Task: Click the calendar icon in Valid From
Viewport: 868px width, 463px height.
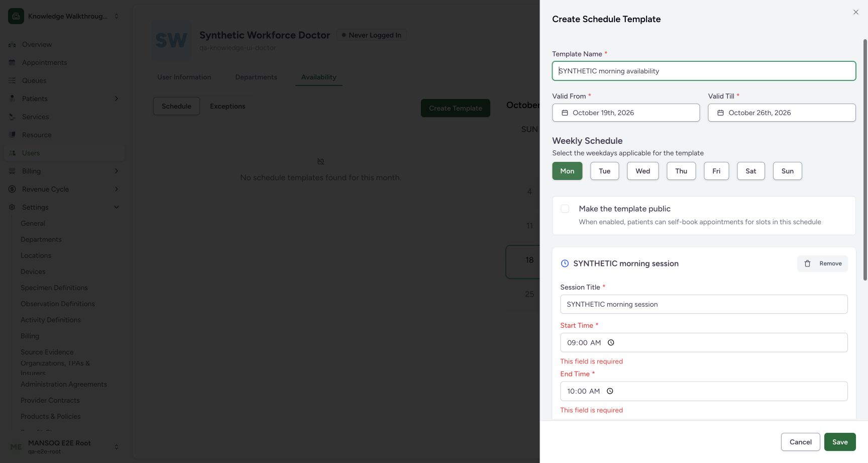Action: (x=565, y=113)
